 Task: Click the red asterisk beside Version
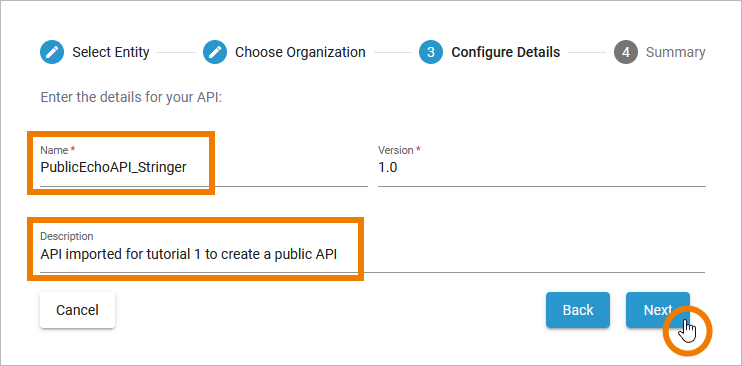(x=418, y=149)
